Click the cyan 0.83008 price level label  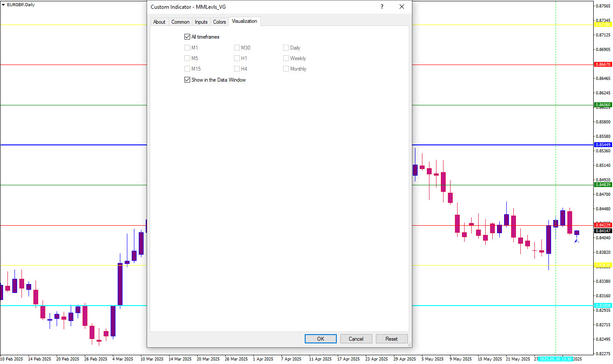602,305
